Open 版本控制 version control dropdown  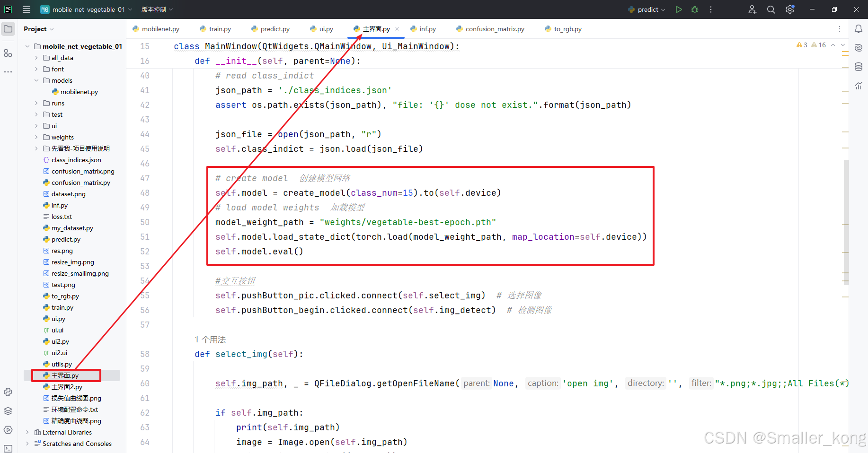157,9
